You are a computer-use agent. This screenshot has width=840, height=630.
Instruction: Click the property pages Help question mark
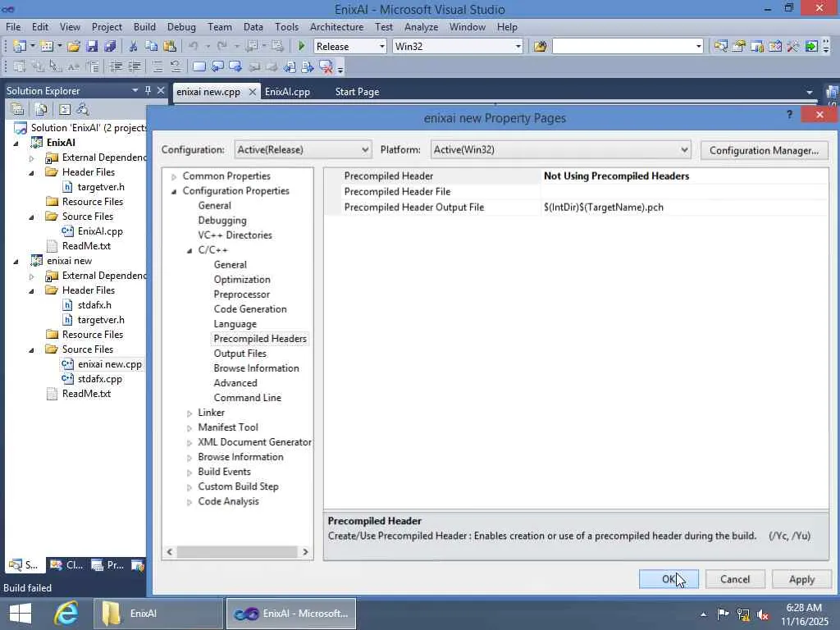789,115
